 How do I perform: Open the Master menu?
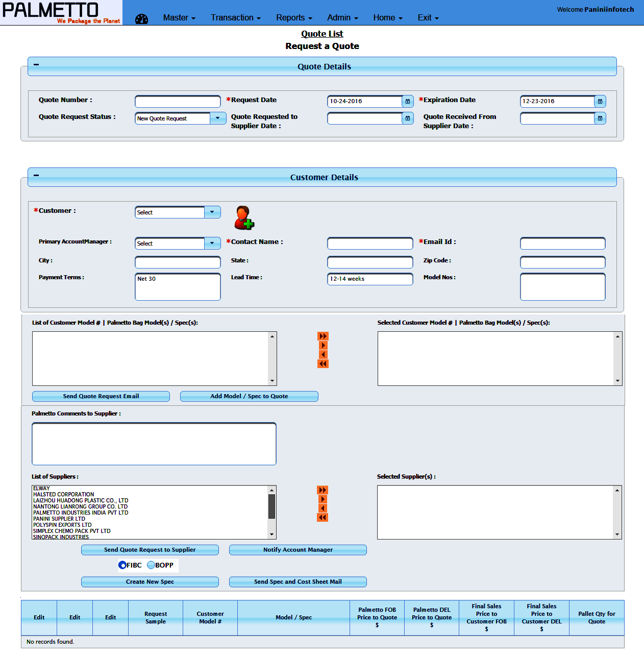coord(179,18)
